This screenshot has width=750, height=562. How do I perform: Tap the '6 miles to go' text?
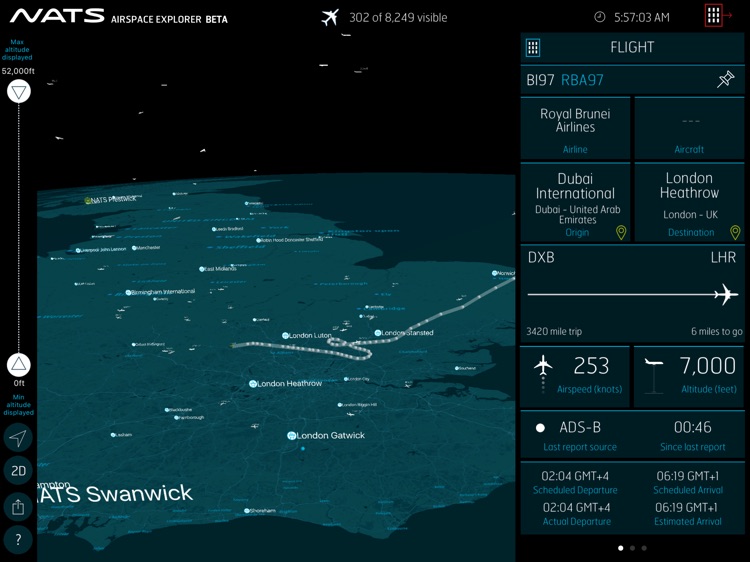717,331
